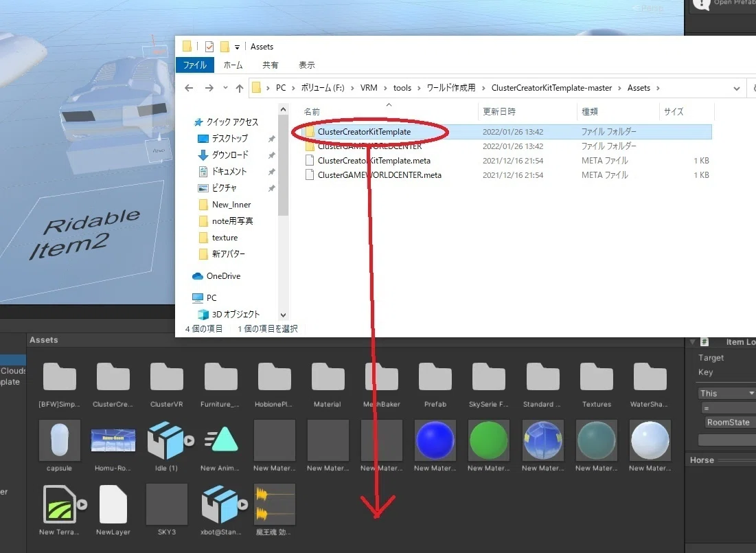The image size is (756, 553).
Task: Sort files by サイズ column
Action: click(673, 111)
